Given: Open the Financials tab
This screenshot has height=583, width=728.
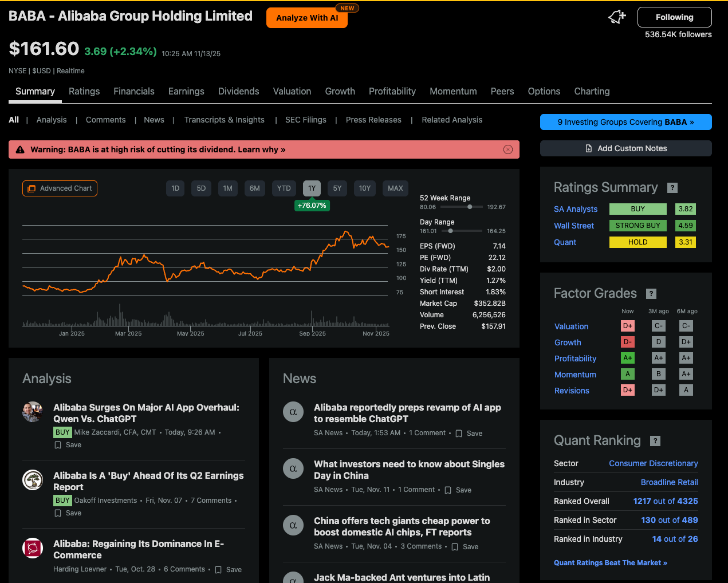Looking at the screenshot, I should click(134, 92).
